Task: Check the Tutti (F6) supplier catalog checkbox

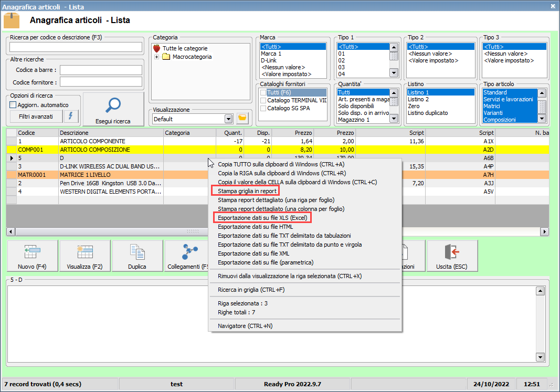Action: coord(263,92)
